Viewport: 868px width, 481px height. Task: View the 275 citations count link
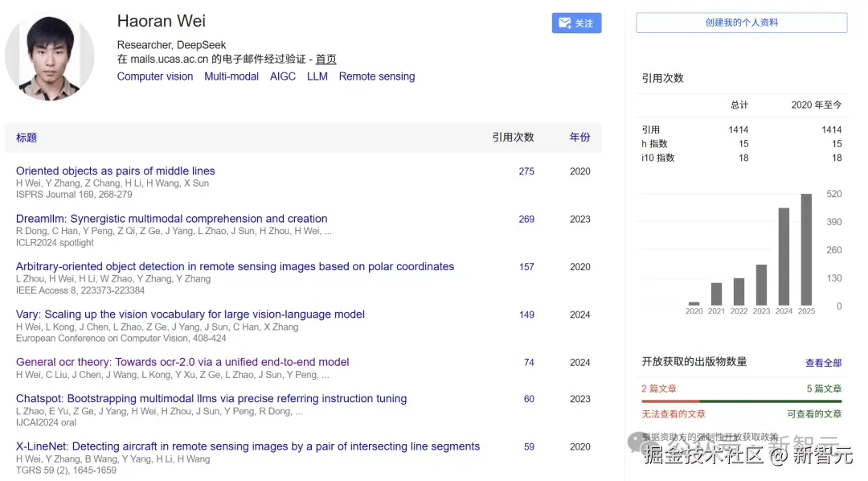(526, 171)
